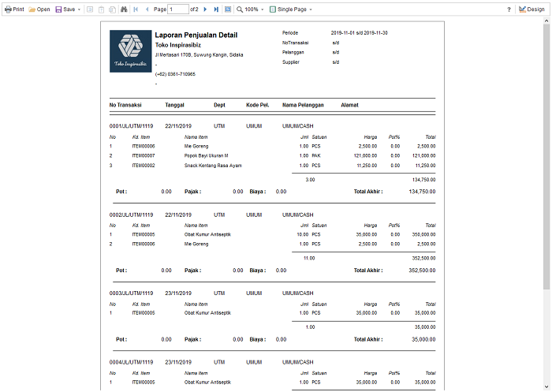Open the Find binoculars tool
This screenshot has width=552, height=392.
tap(124, 9)
